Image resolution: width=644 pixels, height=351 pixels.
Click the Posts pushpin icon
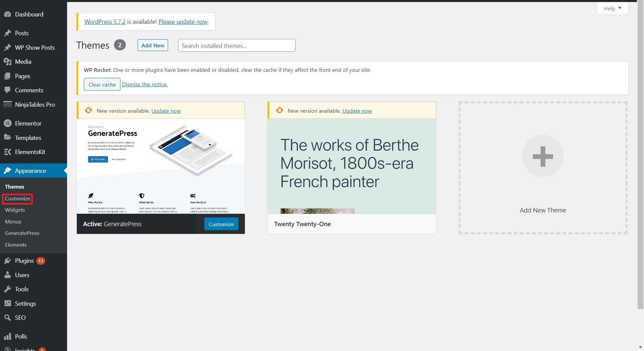(7, 33)
